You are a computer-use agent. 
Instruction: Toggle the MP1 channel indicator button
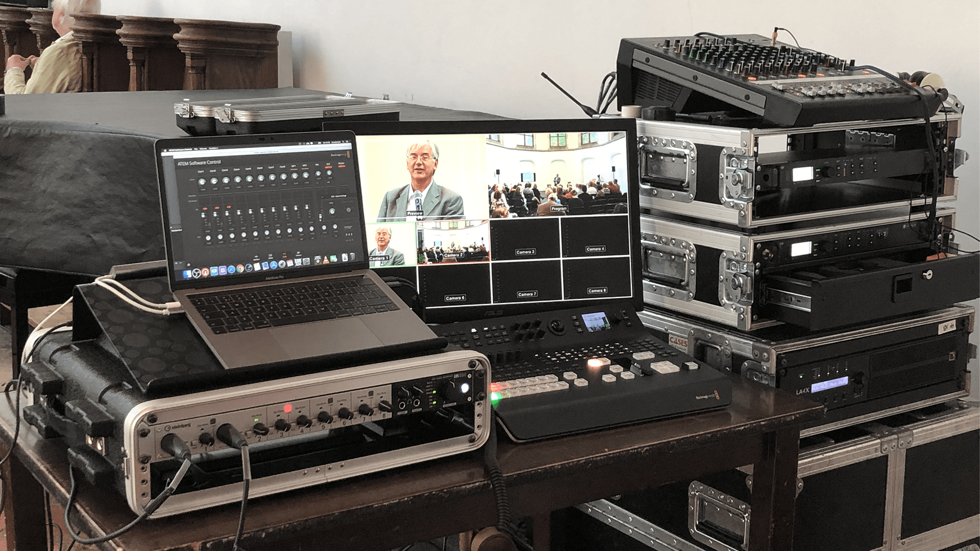(294, 169)
